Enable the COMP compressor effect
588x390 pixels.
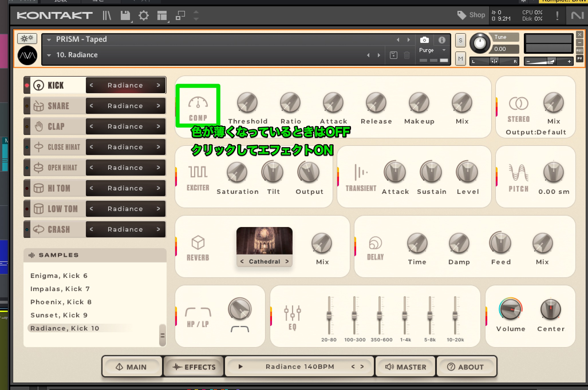coord(198,107)
